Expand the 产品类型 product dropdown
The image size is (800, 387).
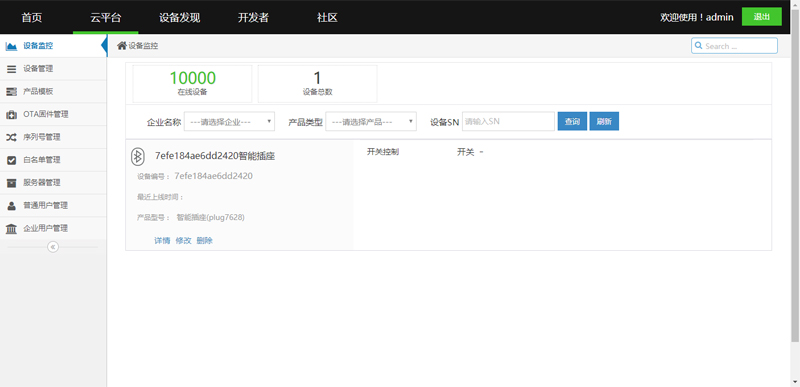pyautogui.click(x=371, y=121)
